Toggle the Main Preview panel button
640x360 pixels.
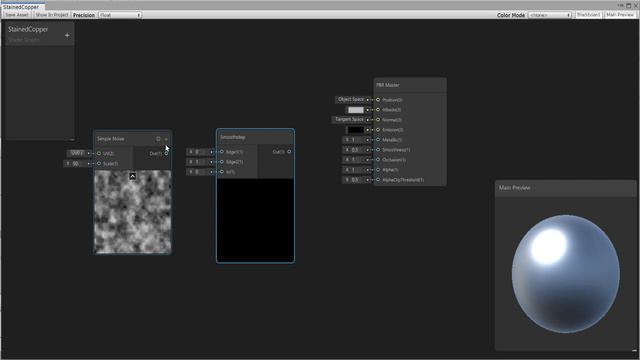[620, 15]
